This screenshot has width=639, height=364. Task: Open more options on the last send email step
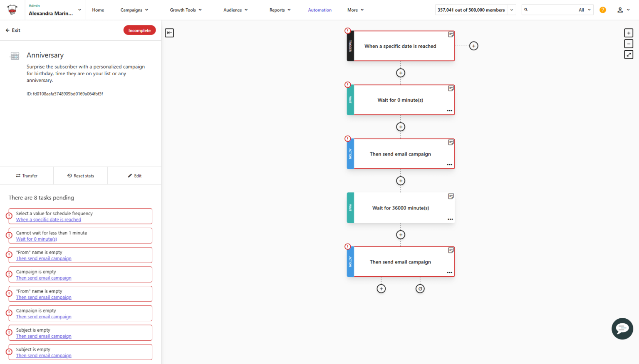point(449,272)
